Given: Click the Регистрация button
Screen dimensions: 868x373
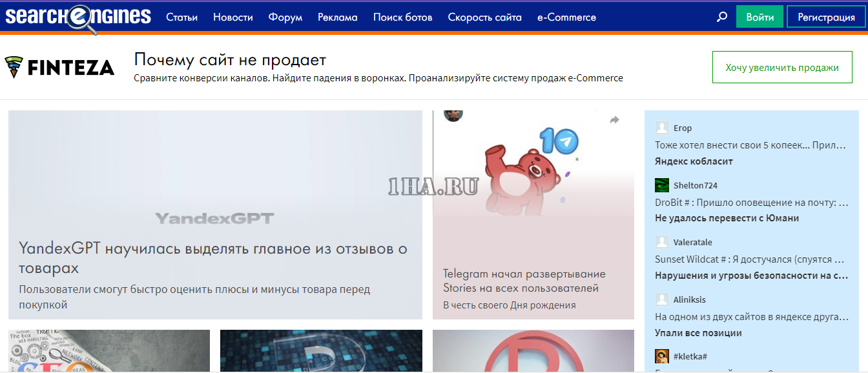Looking at the screenshot, I should (826, 17).
